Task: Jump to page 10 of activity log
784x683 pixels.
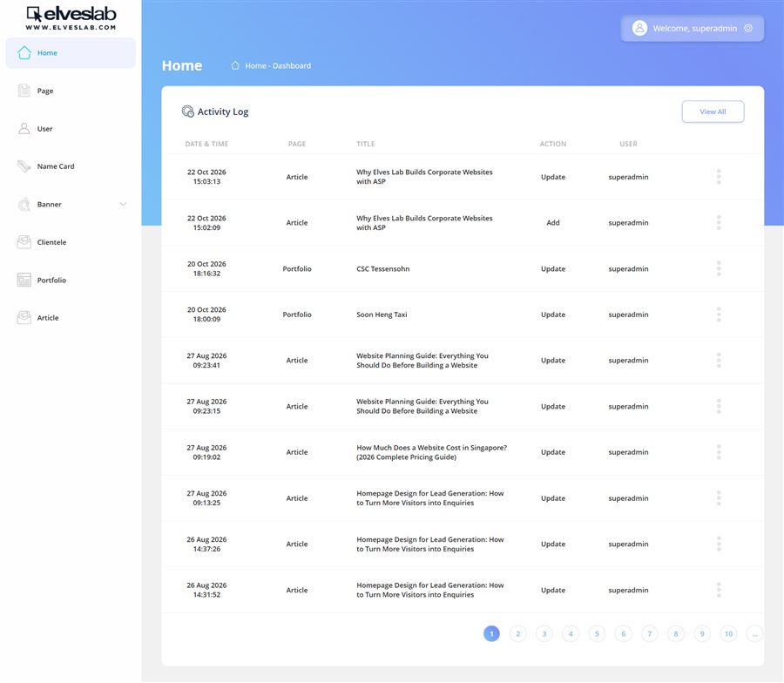Action: pos(728,634)
